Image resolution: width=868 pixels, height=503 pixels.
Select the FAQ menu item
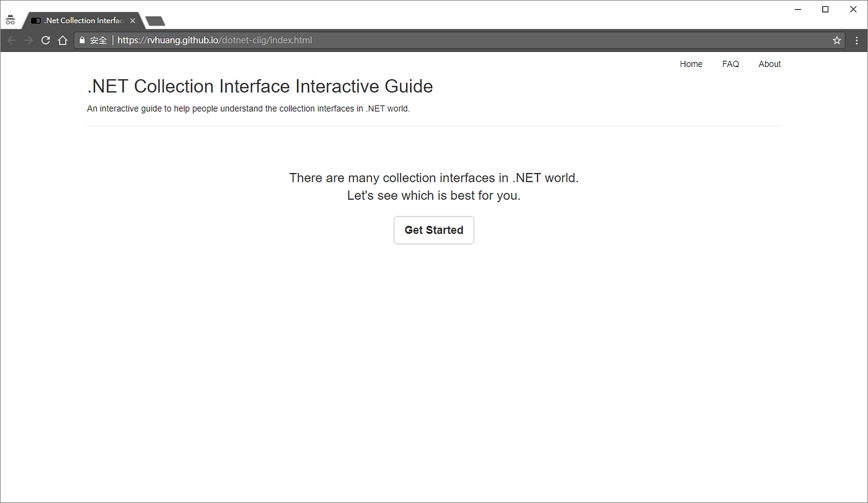730,64
